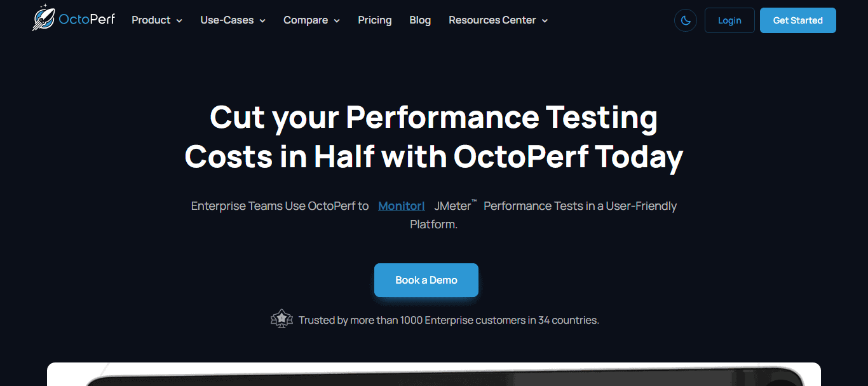The height and width of the screenshot is (386, 868).
Task: Expand the Resources Center chevron
Action: click(545, 21)
